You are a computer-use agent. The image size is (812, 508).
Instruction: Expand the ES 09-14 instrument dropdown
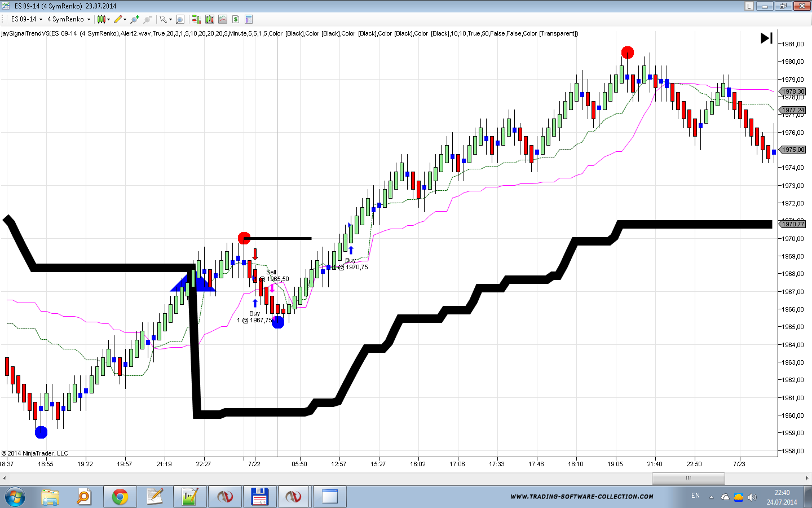pos(27,19)
